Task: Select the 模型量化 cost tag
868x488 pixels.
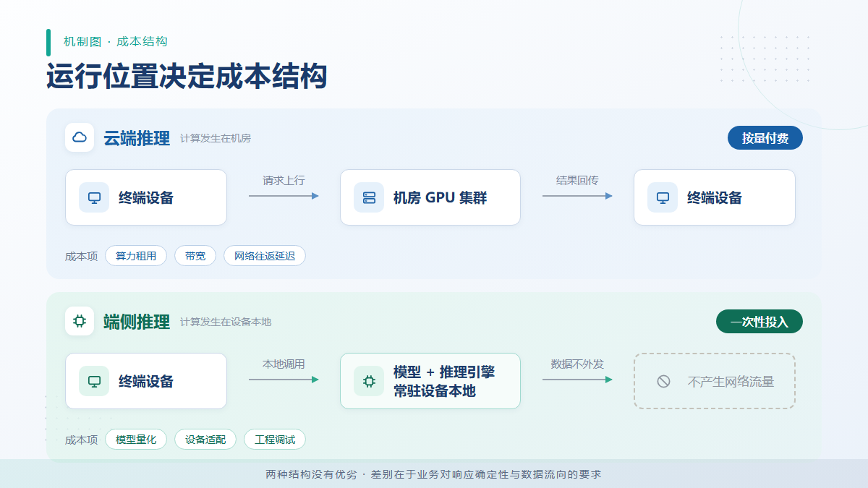Action: click(x=136, y=440)
